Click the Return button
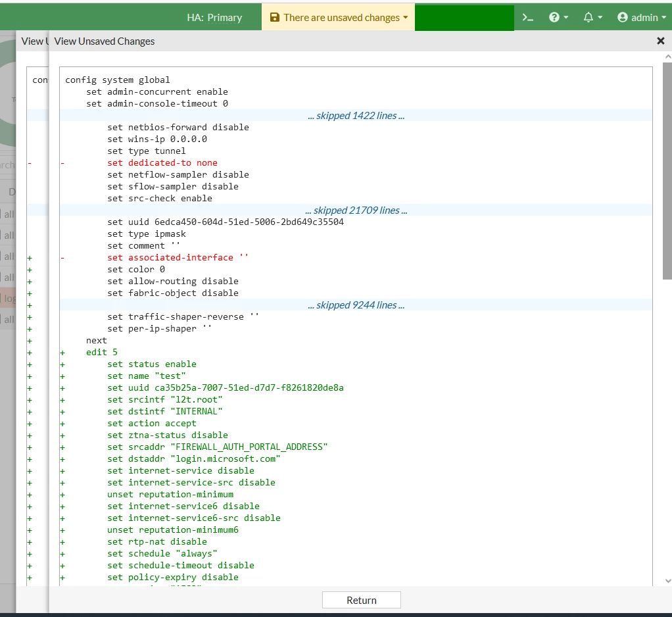 pos(361,600)
